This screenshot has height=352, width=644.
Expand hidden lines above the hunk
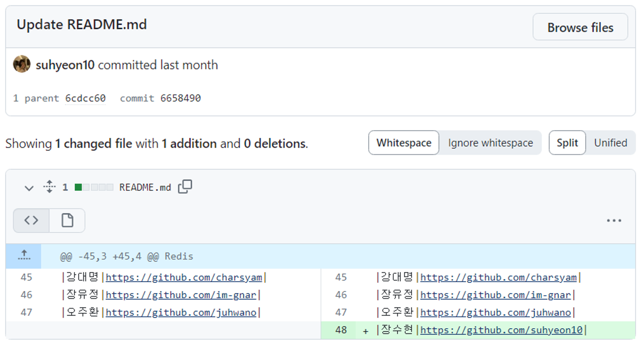[x=24, y=256]
